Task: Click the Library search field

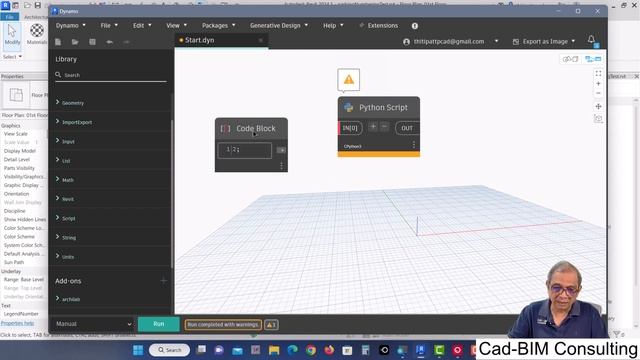Action: click(111, 75)
